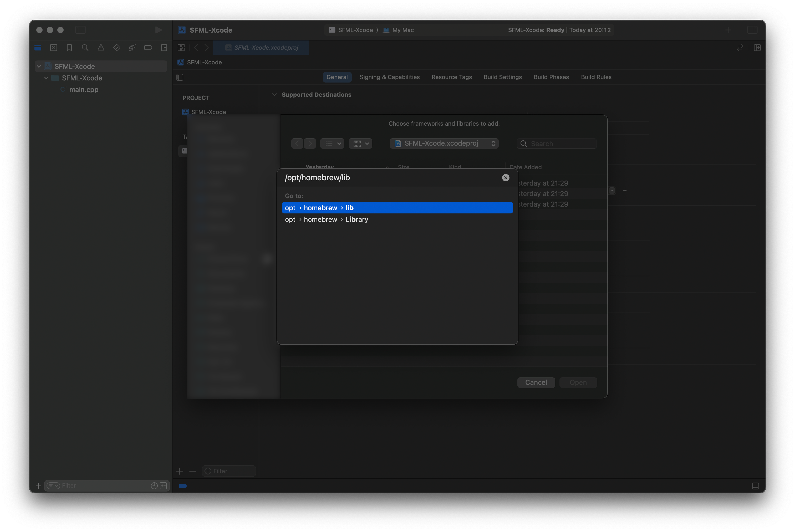Select opt › homebrew › lib suggestion
795x532 pixels.
pyautogui.click(x=397, y=208)
